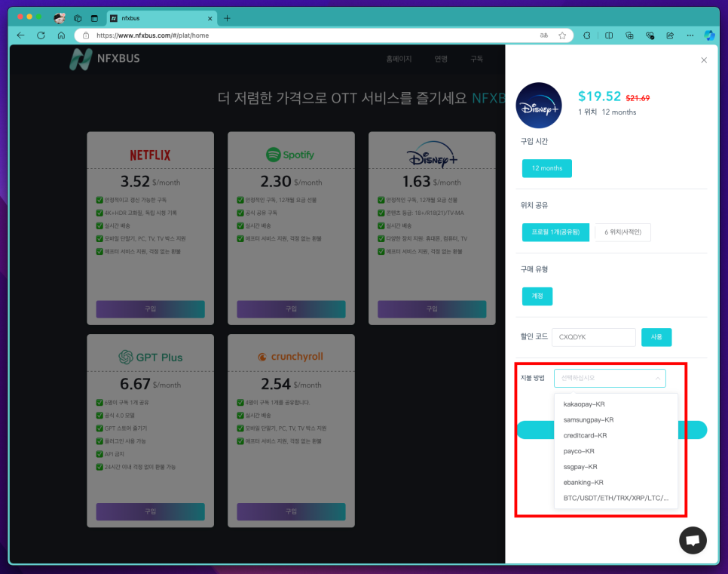The image size is (728, 574).
Task: Click the Disney+ round logo in panel
Action: (539, 106)
